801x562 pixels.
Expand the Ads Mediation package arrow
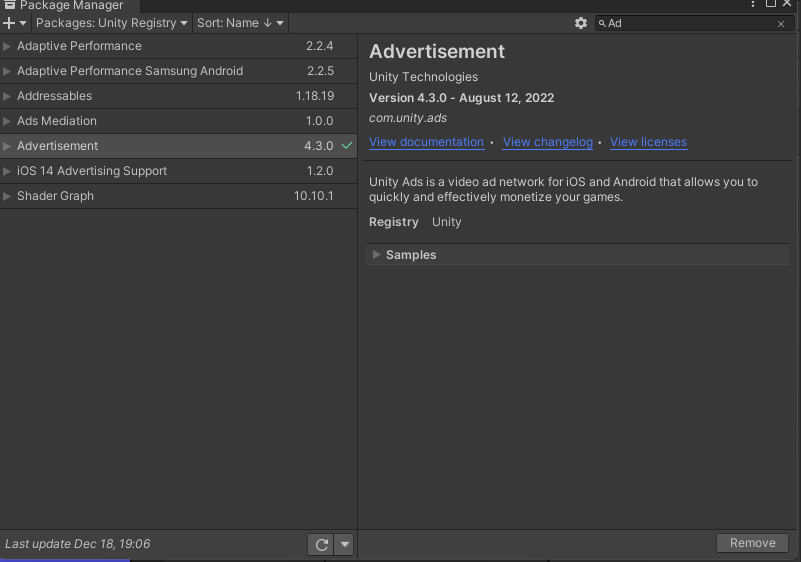7,121
